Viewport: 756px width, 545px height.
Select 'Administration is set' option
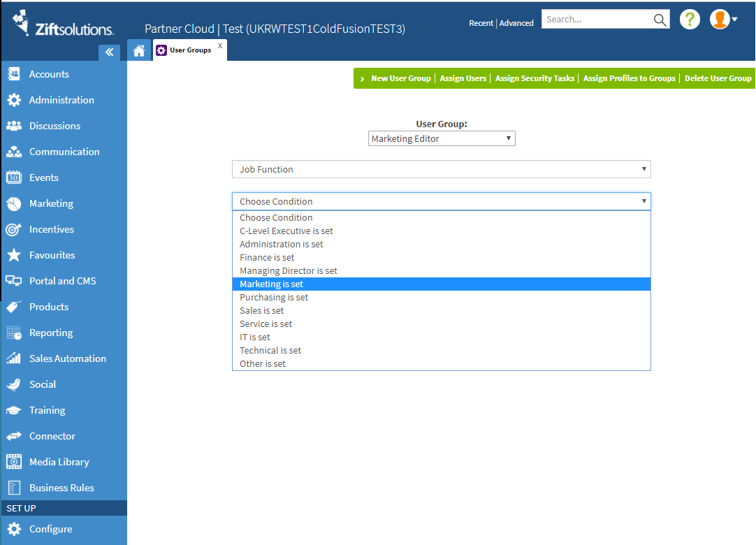(x=442, y=244)
